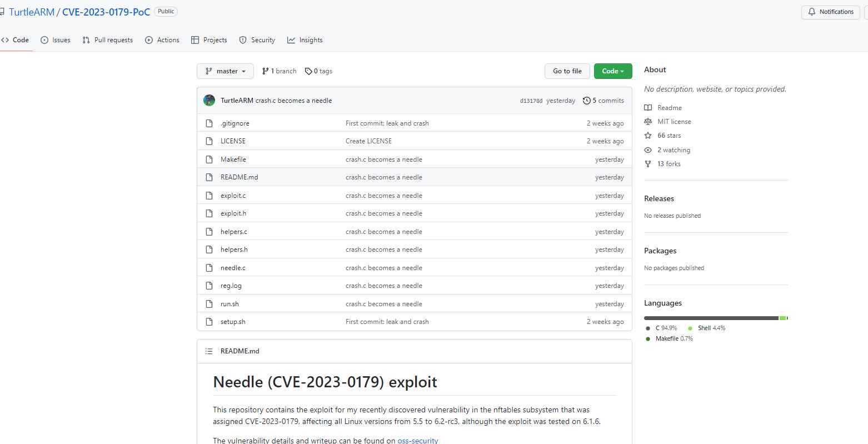Switch to the Projects tab

tap(209, 40)
